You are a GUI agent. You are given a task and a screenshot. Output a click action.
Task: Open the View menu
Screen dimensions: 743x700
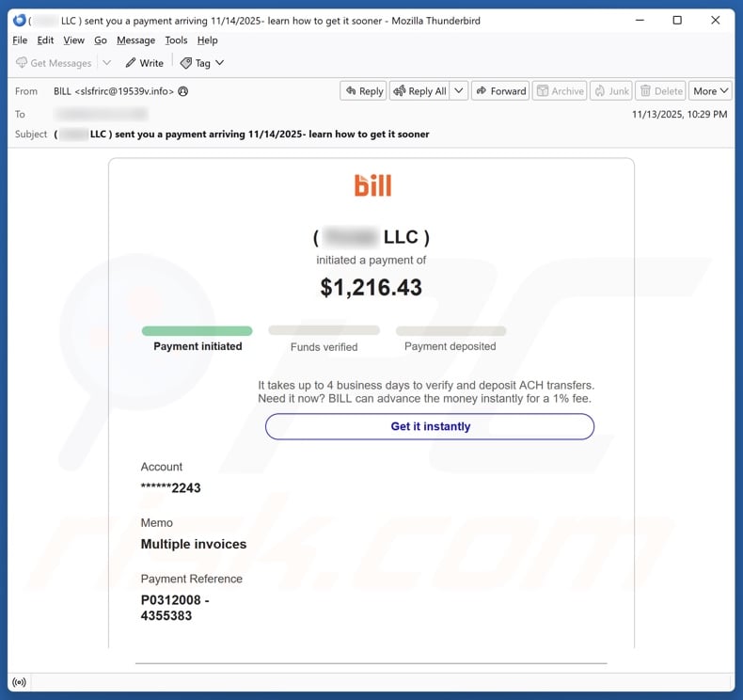point(74,40)
